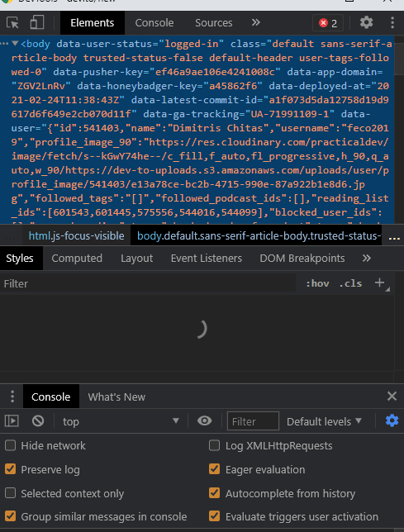Open the ellipsis actions beside the body node
Screen dimensions: 404x532
(4, 44)
